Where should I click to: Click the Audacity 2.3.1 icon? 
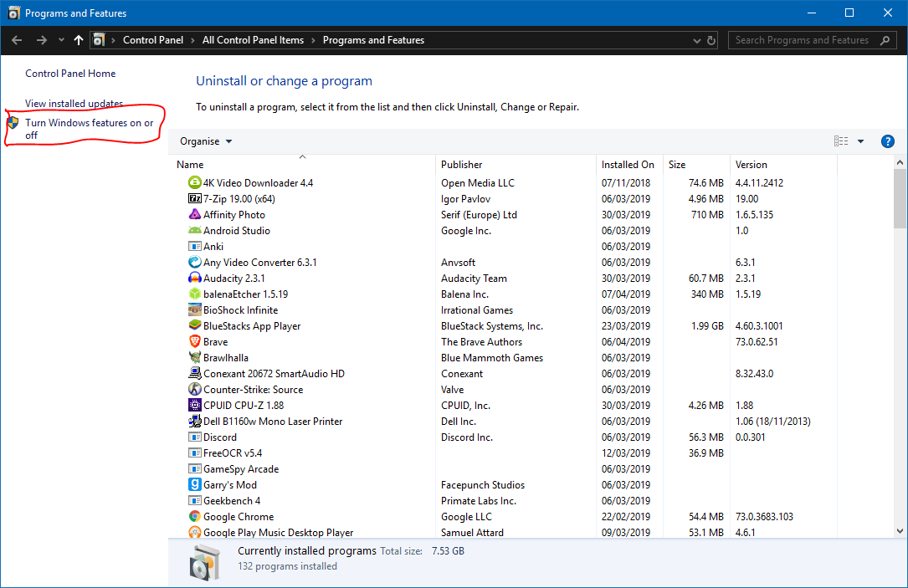[194, 278]
